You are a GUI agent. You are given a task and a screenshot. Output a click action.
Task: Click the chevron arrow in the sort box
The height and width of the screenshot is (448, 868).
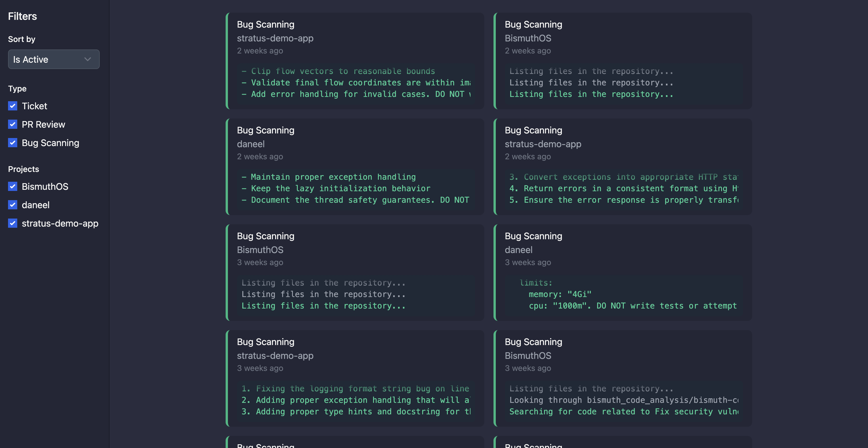[88, 59]
